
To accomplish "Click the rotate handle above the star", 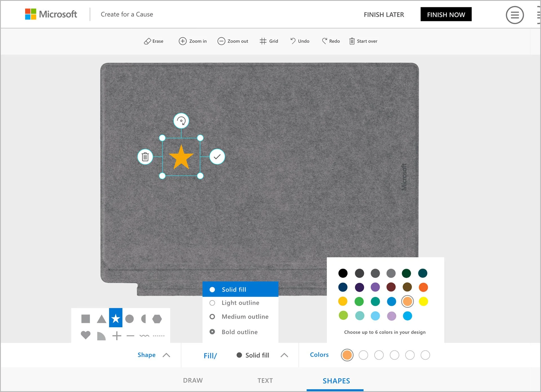I will coord(181,121).
